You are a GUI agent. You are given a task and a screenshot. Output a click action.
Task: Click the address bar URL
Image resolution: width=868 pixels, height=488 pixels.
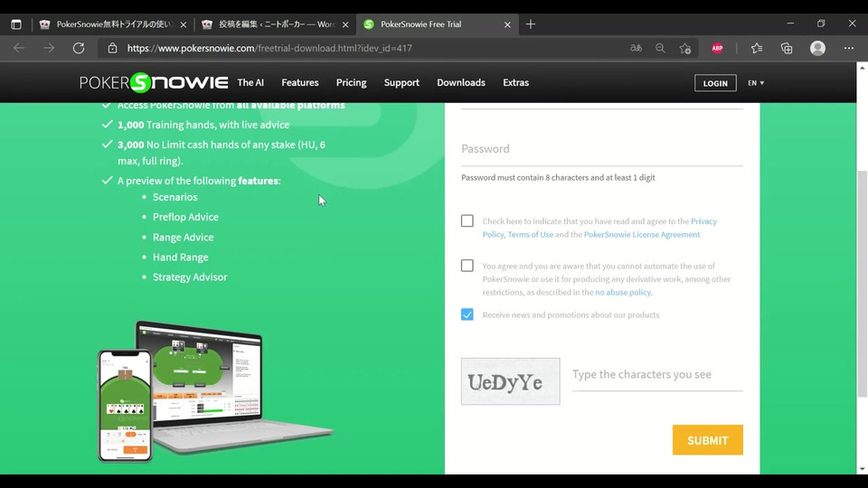[x=269, y=48]
